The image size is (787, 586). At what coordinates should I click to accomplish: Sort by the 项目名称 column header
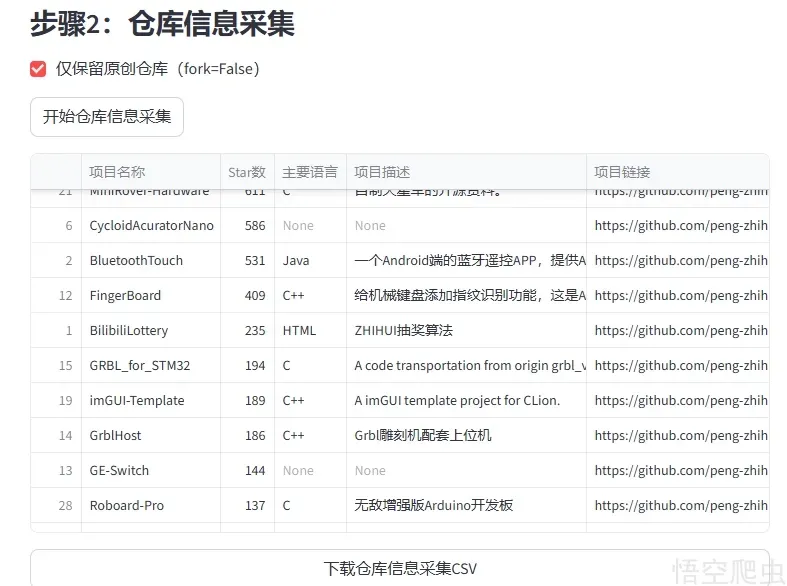(151, 172)
